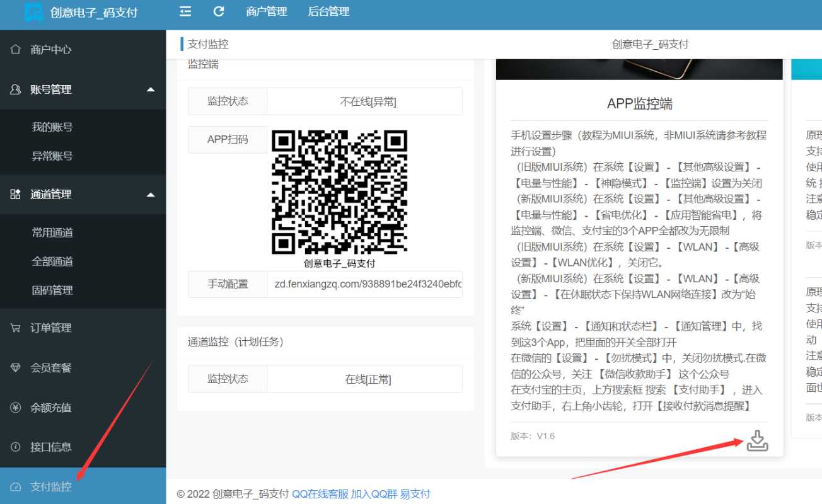Click the 版本：V1.6 label
Screen dimensions: 822x504
point(533,436)
